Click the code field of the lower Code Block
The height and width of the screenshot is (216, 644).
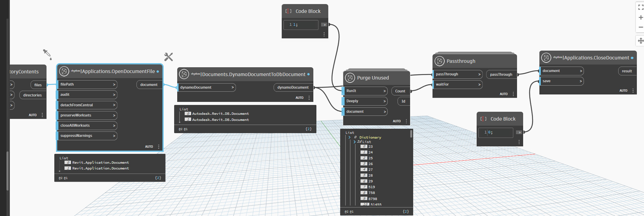coord(496,132)
